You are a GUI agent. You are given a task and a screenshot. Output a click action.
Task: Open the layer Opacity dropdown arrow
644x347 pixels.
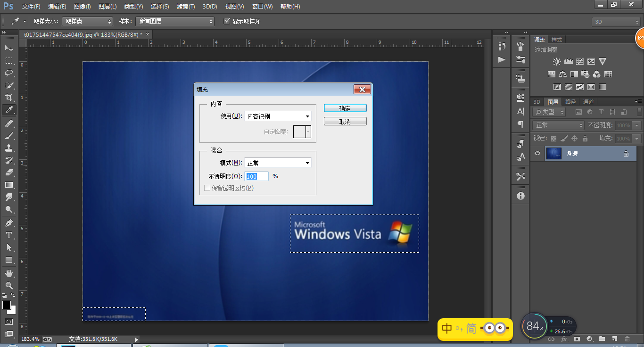[637, 125]
